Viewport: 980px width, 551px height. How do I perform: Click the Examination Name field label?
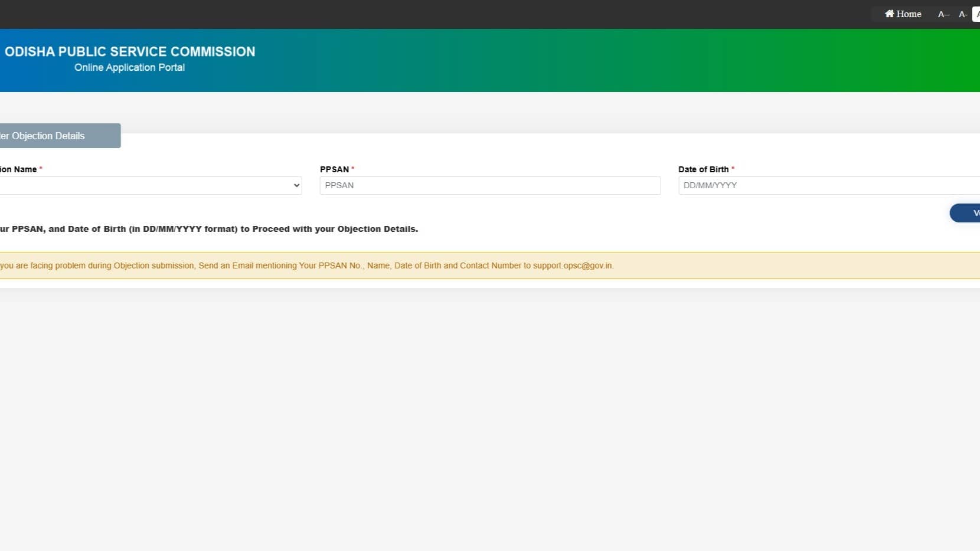tap(18, 169)
